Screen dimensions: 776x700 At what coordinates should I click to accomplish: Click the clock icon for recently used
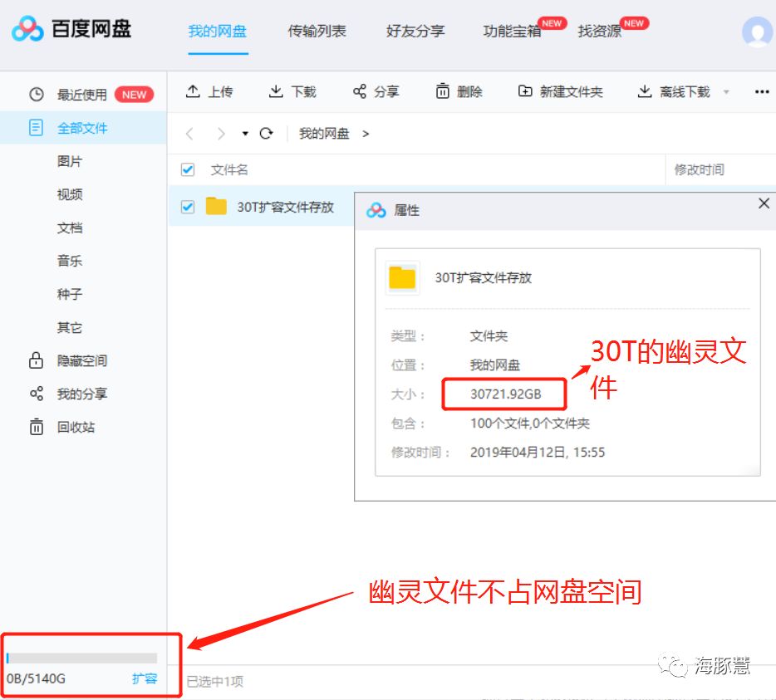[37, 94]
